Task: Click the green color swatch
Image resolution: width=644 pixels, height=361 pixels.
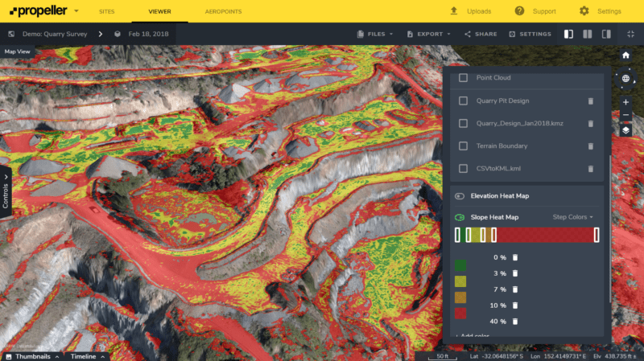Action: (460, 265)
